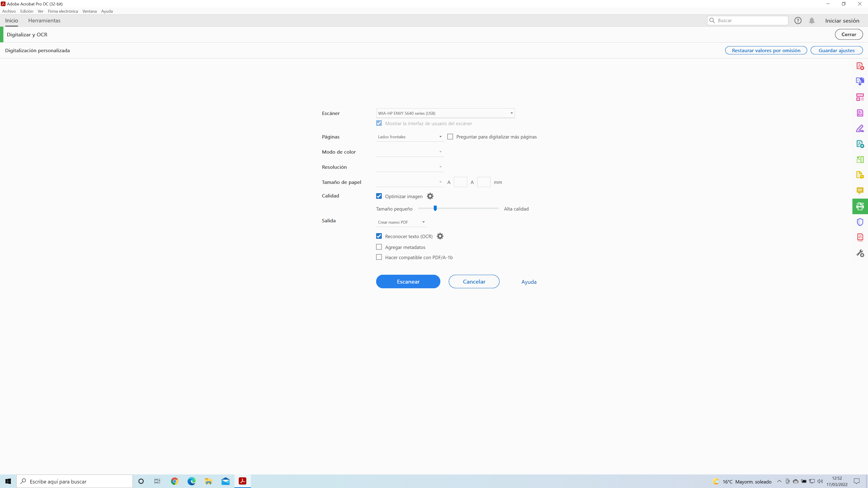
Task: Open the Protect shield tool
Action: (860, 222)
